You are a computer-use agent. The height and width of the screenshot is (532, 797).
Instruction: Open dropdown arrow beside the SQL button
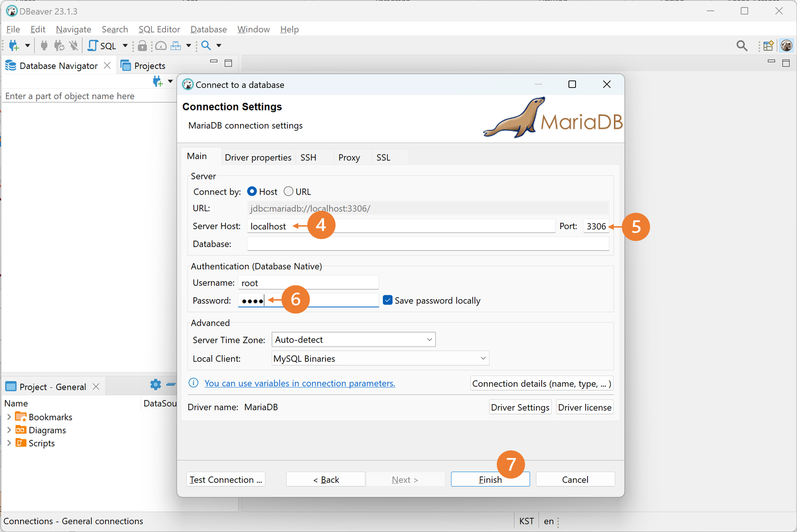click(125, 45)
